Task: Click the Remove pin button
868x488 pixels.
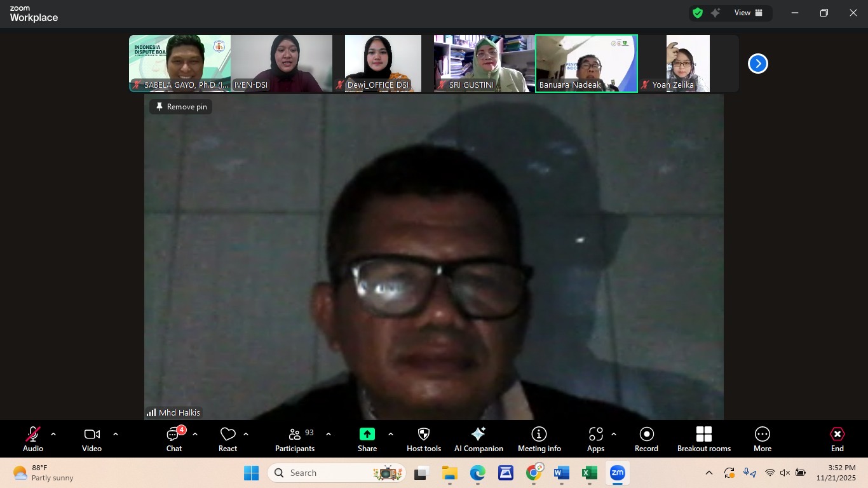Action: coord(181,107)
